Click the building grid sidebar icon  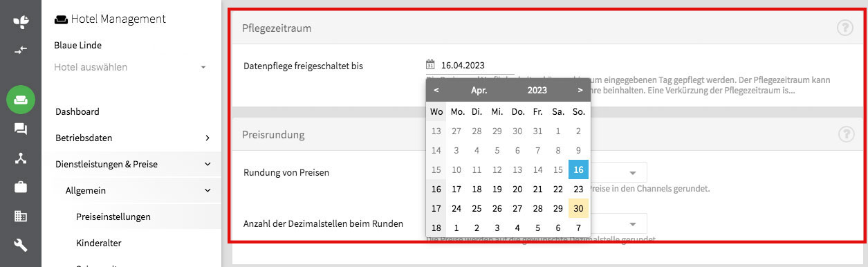(21, 216)
